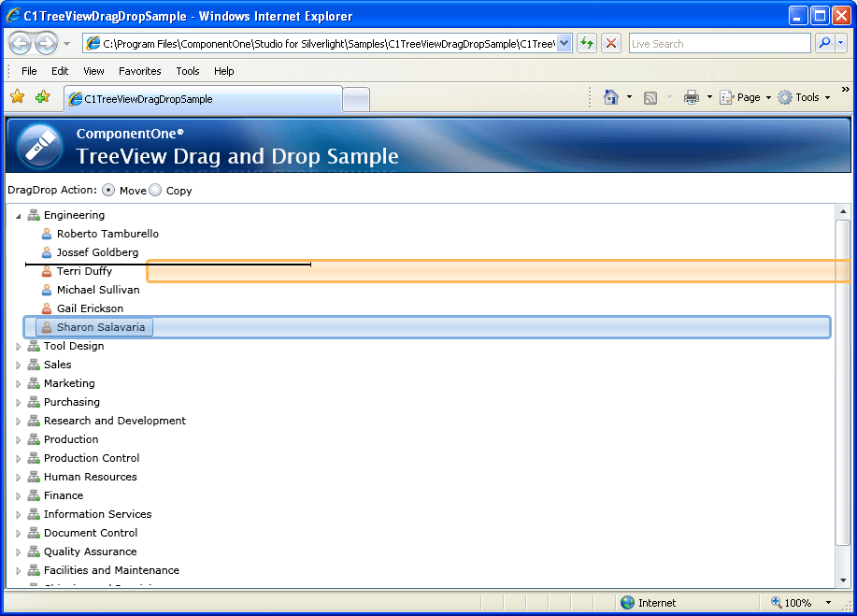Expand the Research and Development node
This screenshot has width=857, height=616.
17,421
